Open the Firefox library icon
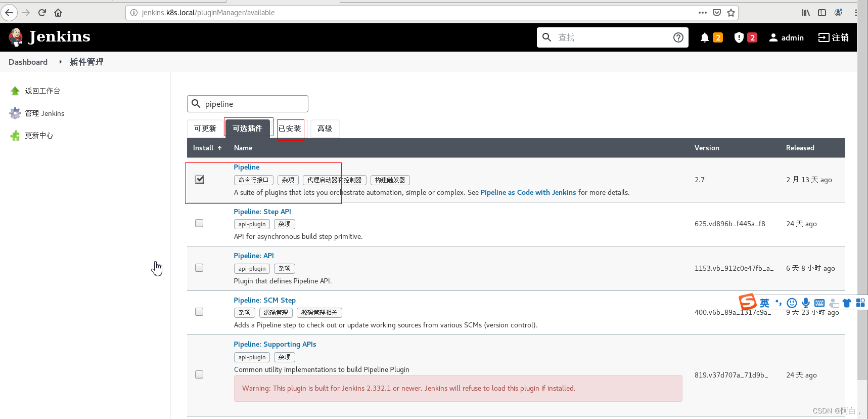This screenshot has width=868, height=419. click(x=806, y=13)
